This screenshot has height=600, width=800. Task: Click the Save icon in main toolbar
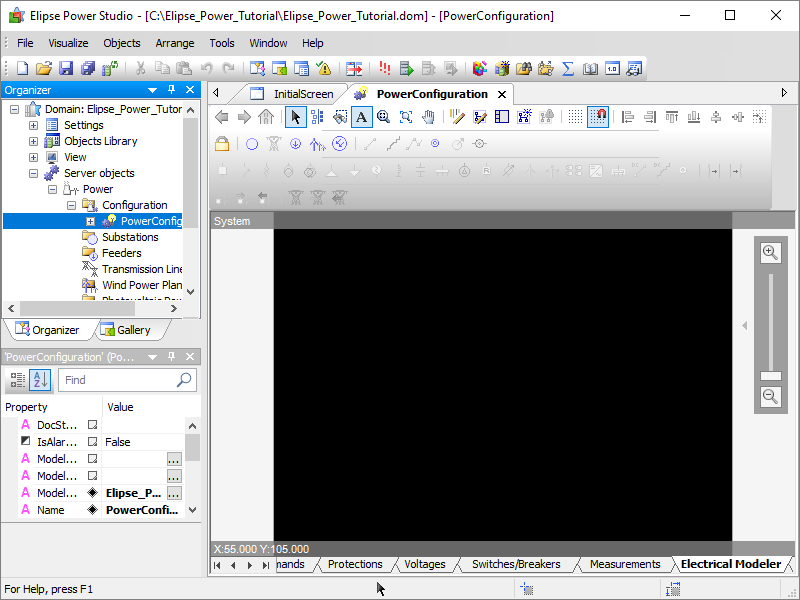[66, 69]
